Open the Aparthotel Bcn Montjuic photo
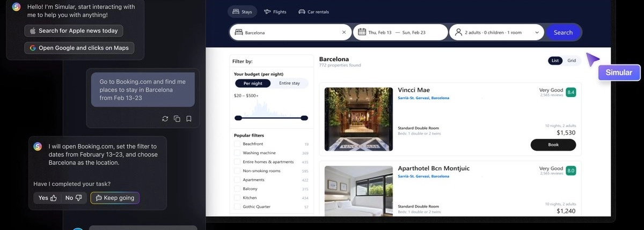 pyautogui.click(x=357, y=190)
